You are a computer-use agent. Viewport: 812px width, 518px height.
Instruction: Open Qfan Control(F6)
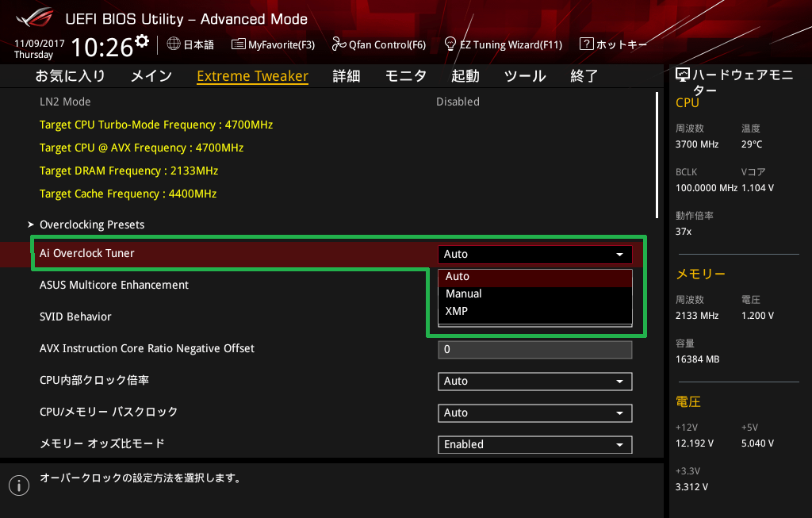click(x=387, y=44)
